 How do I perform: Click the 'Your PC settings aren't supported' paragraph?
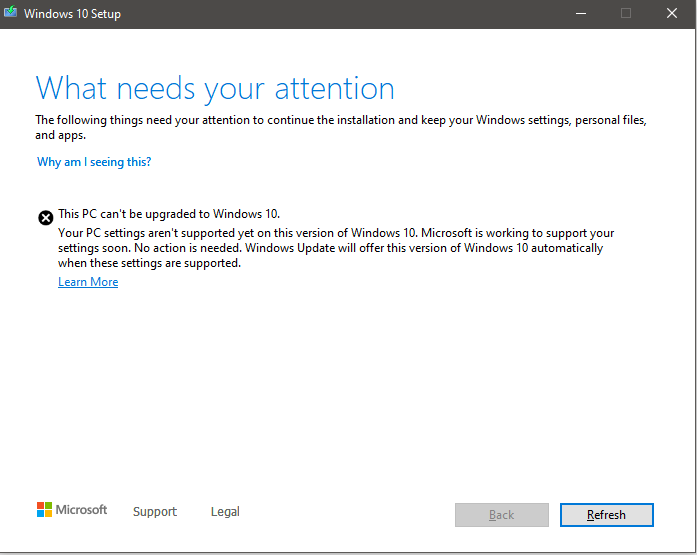(x=336, y=248)
